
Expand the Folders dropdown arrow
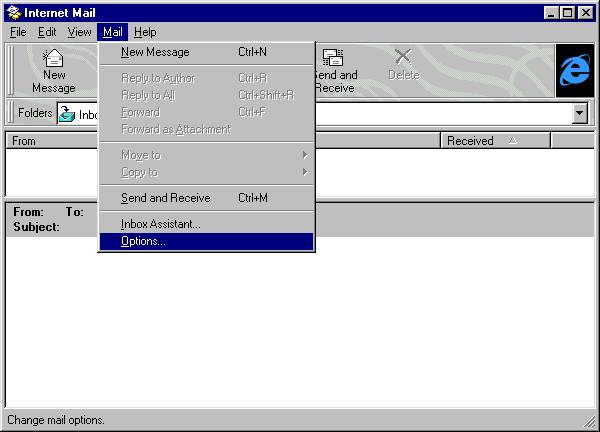click(579, 113)
